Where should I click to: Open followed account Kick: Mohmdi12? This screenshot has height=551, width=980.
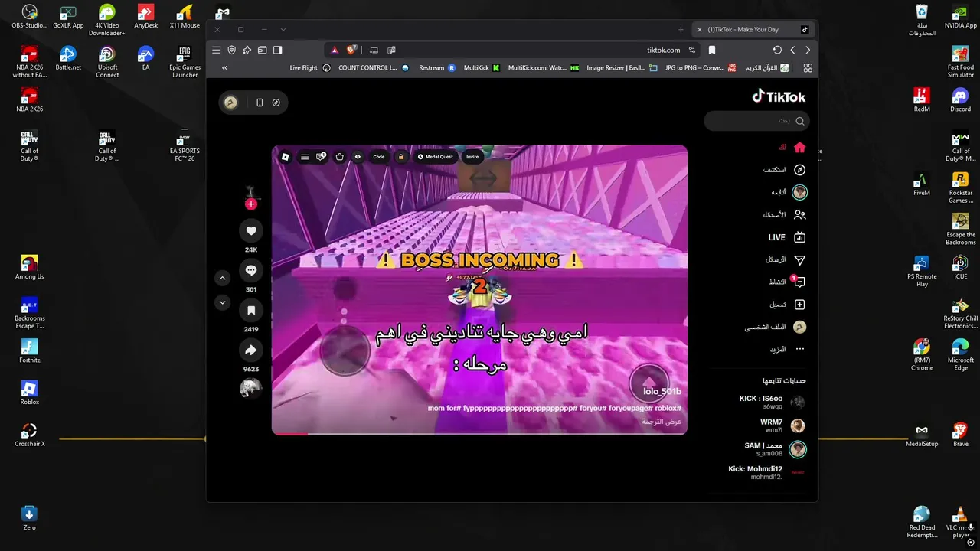tap(766, 472)
